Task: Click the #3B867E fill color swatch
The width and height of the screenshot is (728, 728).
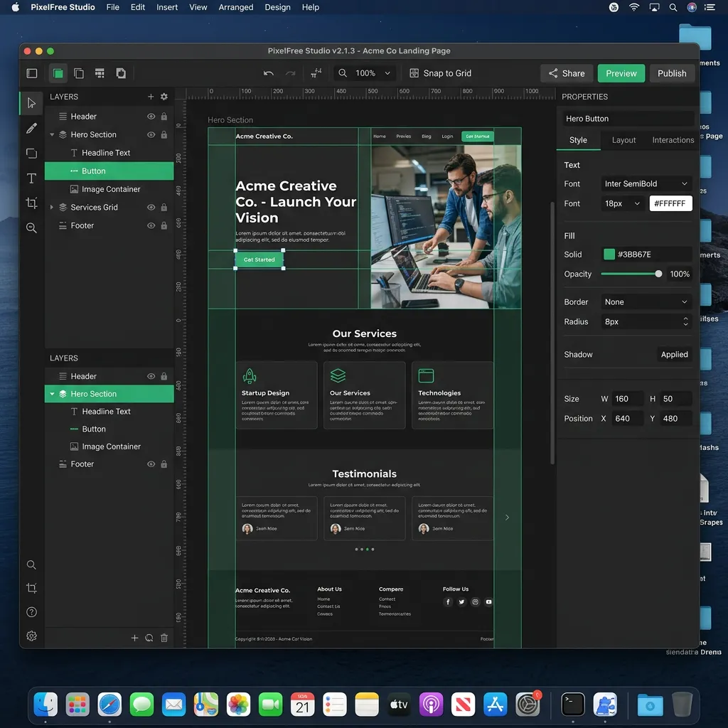Action: click(x=609, y=255)
